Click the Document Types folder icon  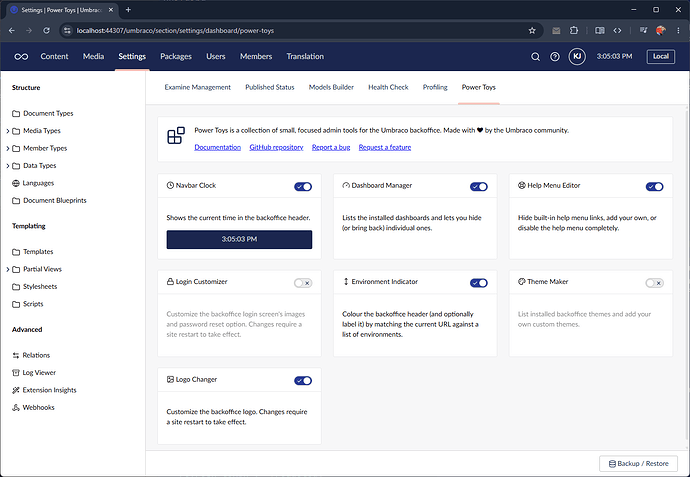click(16, 114)
